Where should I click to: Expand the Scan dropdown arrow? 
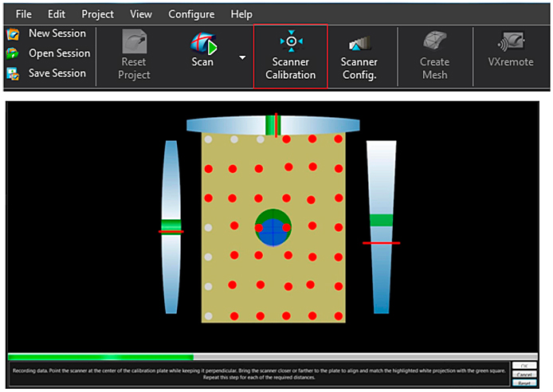point(241,57)
